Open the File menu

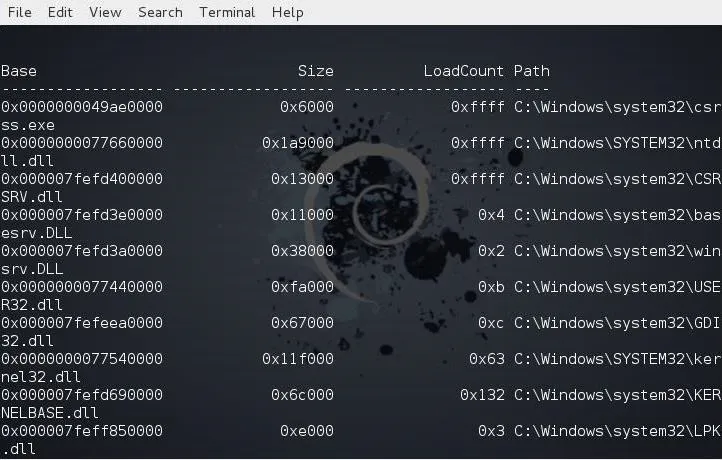point(20,12)
